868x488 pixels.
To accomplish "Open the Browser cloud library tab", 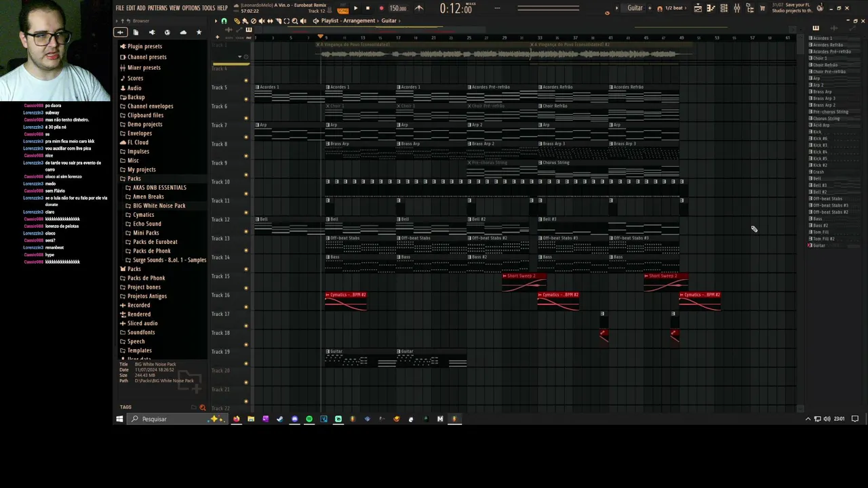I will tap(183, 33).
